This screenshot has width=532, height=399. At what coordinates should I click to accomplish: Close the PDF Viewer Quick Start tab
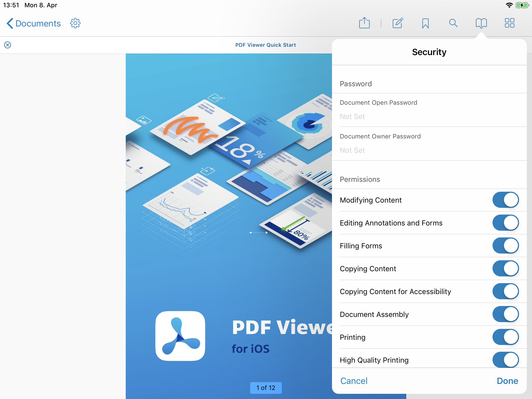(8, 45)
